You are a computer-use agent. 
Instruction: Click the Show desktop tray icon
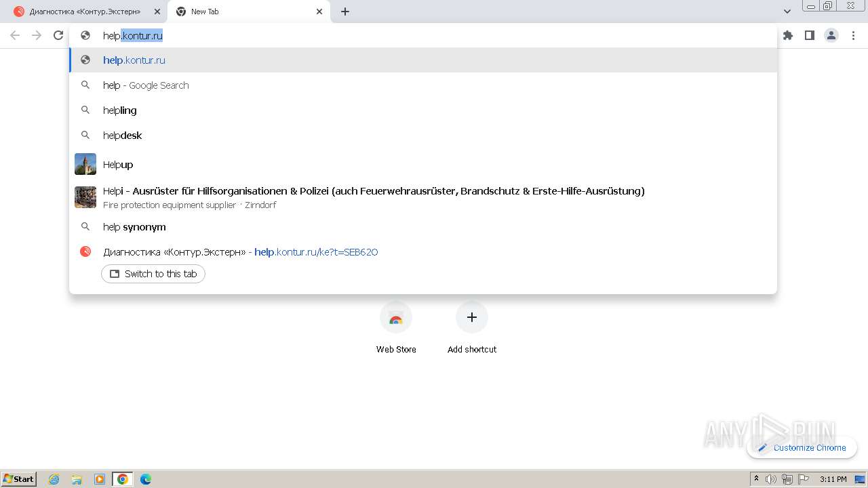coord(861,479)
